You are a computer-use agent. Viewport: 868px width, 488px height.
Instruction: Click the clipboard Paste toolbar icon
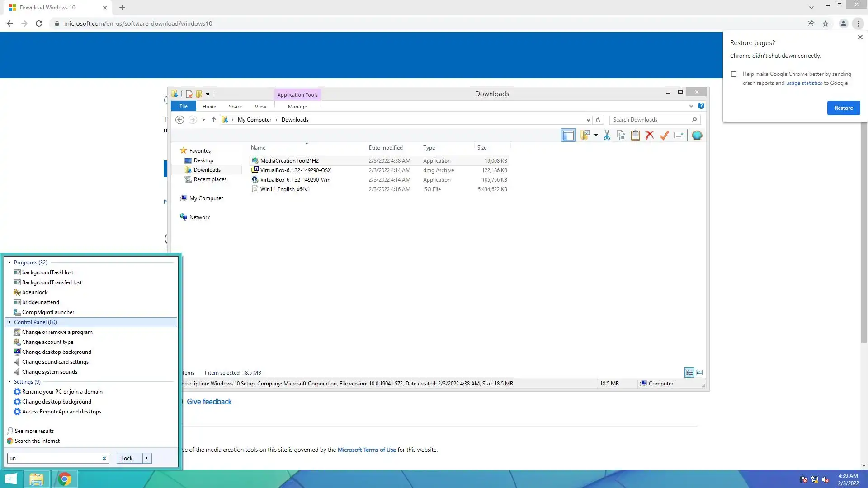[635, 135]
